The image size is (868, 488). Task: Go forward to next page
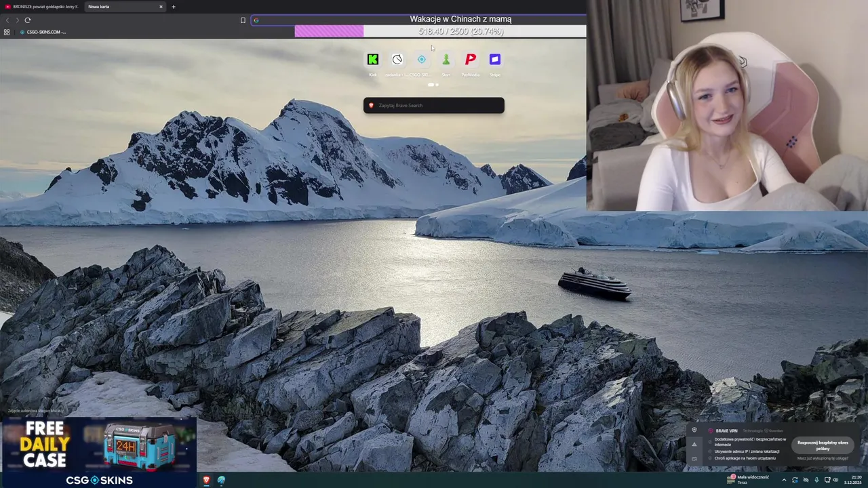click(x=17, y=20)
